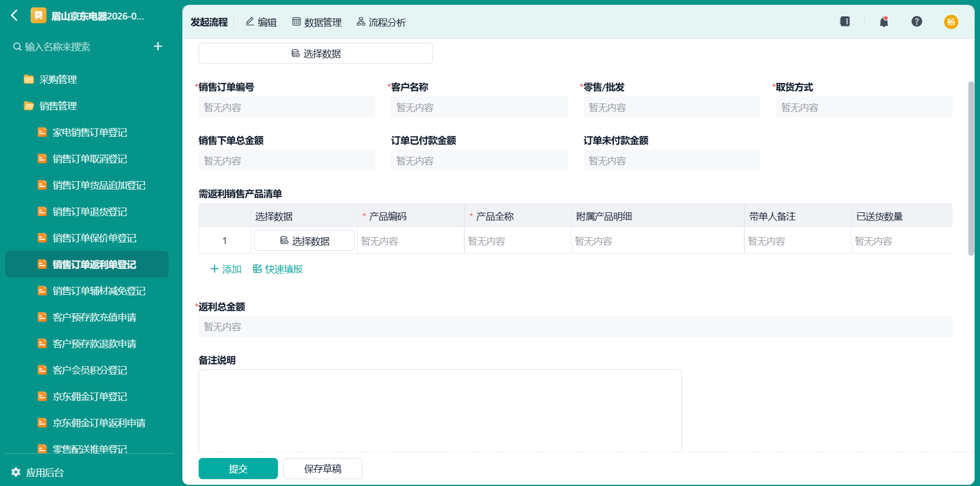Open user avatar 杨 menu

[x=951, y=22]
